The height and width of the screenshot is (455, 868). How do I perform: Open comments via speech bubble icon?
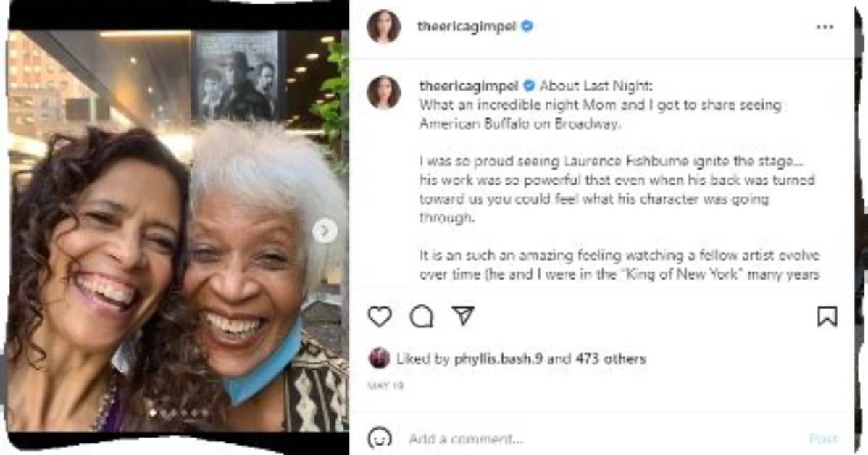[421, 316]
